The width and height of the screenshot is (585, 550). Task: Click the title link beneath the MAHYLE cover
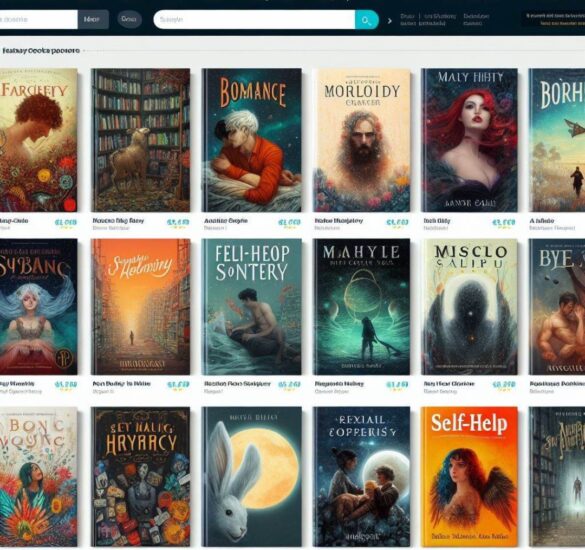[x=339, y=384]
